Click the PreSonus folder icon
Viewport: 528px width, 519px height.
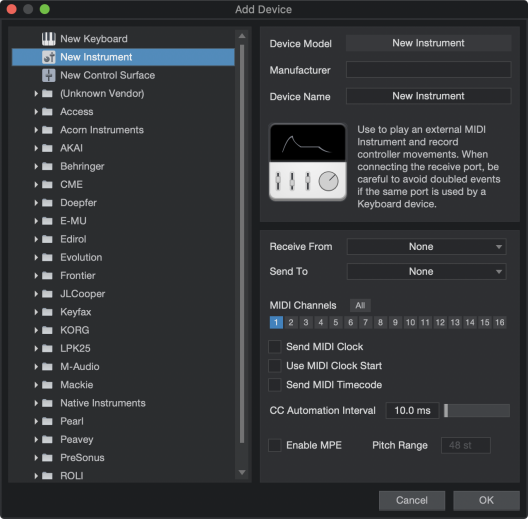(x=47, y=457)
